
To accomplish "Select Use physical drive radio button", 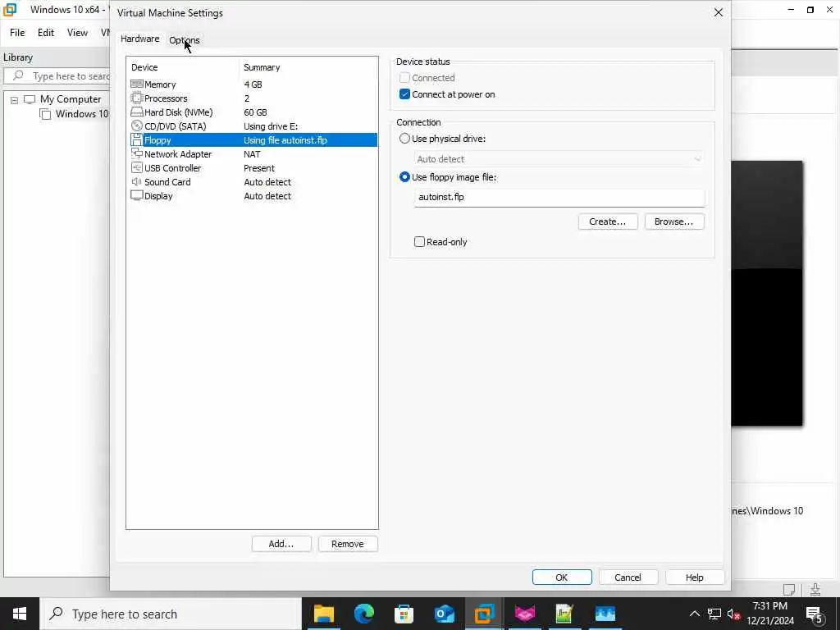I will point(404,138).
